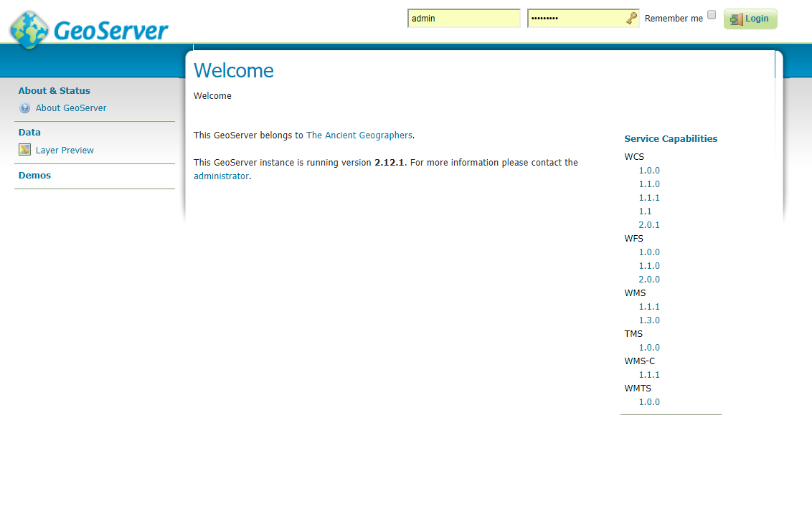Open the Layer Preview link
Image resolution: width=812 pixels, height=519 pixels.
65,150
